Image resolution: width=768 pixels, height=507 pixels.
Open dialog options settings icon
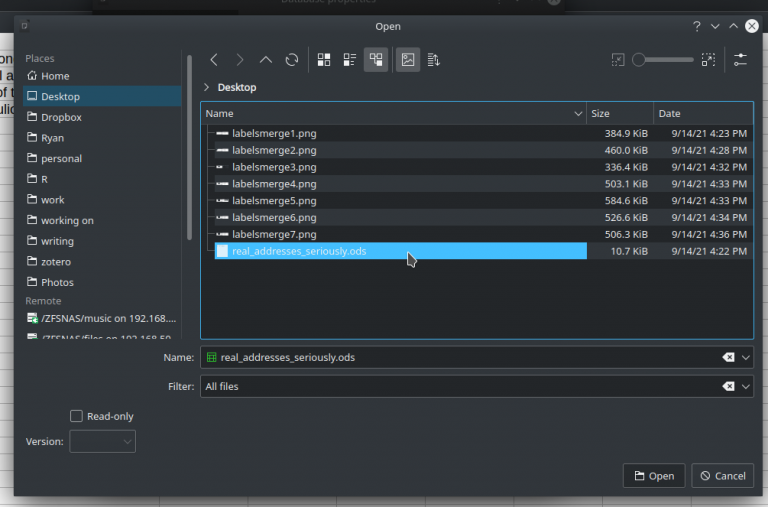click(740, 60)
